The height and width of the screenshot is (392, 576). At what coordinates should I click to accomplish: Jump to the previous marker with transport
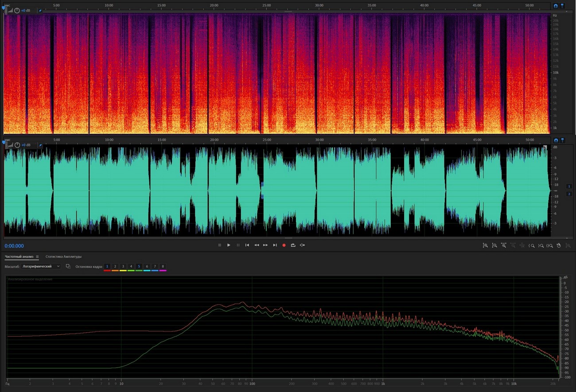tap(247, 245)
